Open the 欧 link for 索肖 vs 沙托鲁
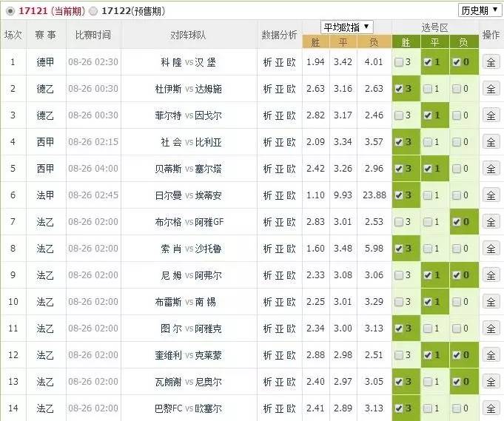 [x=292, y=249]
